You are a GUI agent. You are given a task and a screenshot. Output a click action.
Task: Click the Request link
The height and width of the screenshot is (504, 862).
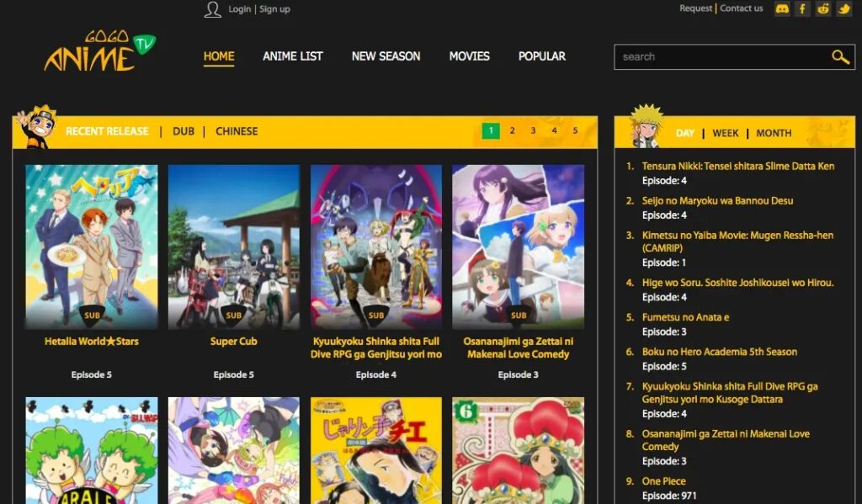point(695,8)
